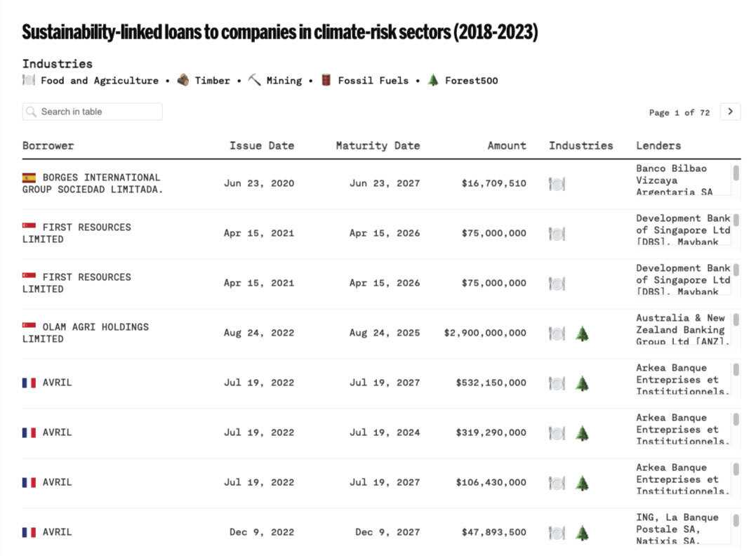Click into the Search in table field

pos(98,112)
